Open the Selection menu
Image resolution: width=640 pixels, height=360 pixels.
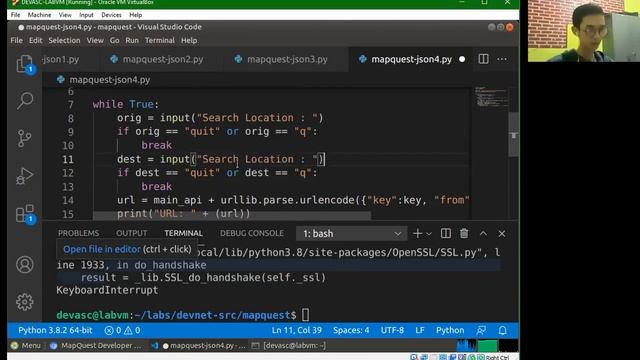click(x=64, y=40)
